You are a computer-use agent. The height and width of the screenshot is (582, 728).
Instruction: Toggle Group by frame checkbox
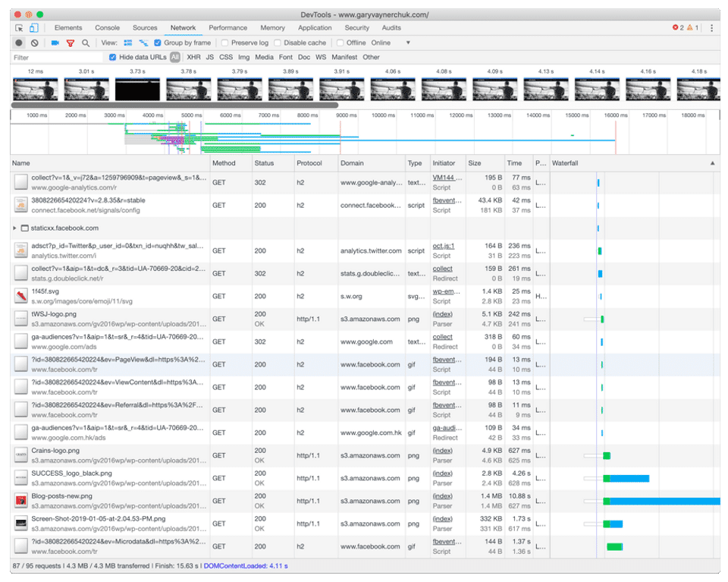(158, 42)
